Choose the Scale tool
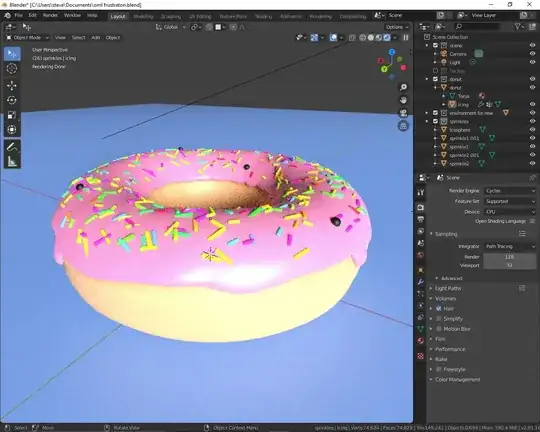The width and height of the screenshot is (540, 432). tap(12, 115)
